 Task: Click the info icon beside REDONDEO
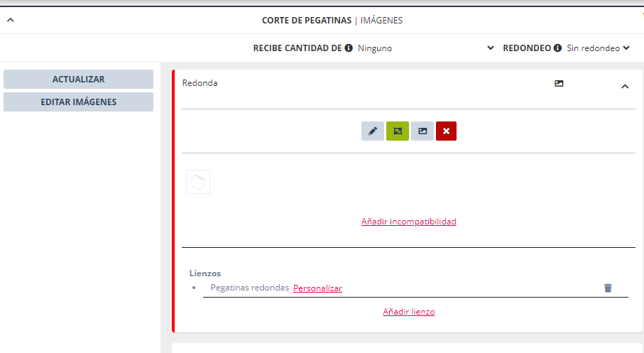coord(557,48)
